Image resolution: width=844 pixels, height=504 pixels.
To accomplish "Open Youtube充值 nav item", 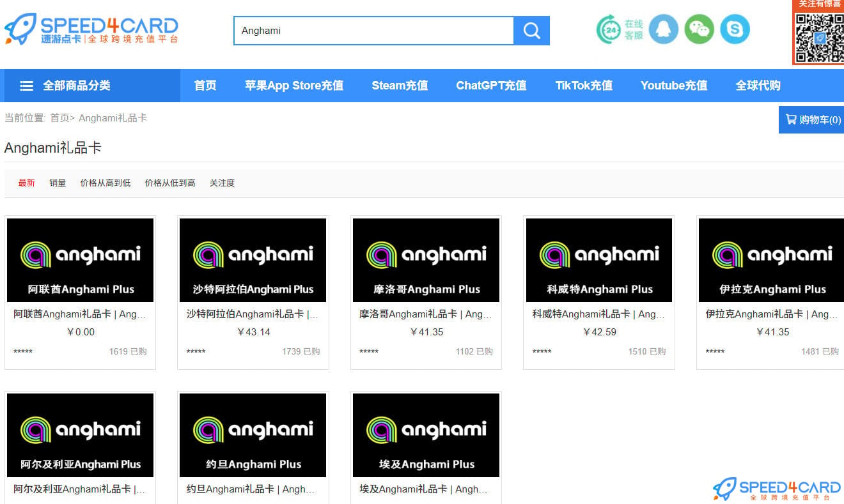I will tap(674, 86).
